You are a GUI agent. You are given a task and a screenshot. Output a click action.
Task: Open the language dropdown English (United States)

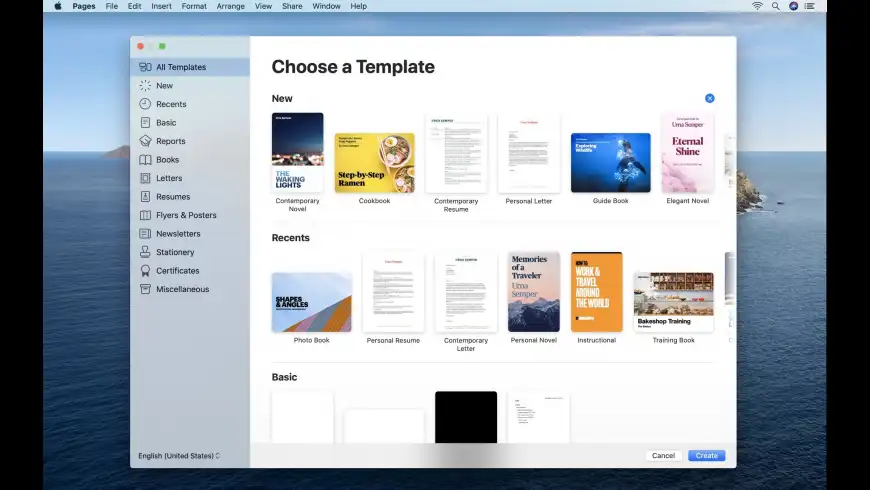(179, 456)
